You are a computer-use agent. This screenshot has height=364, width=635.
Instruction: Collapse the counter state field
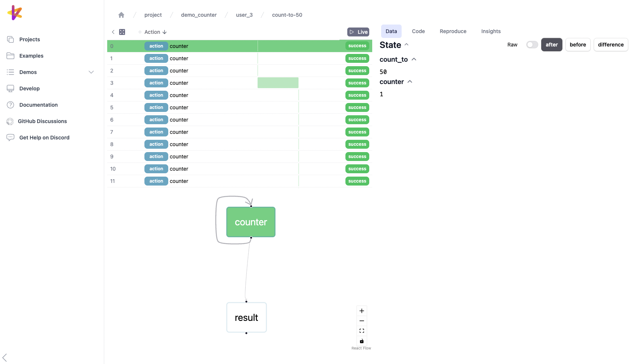[410, 82]
